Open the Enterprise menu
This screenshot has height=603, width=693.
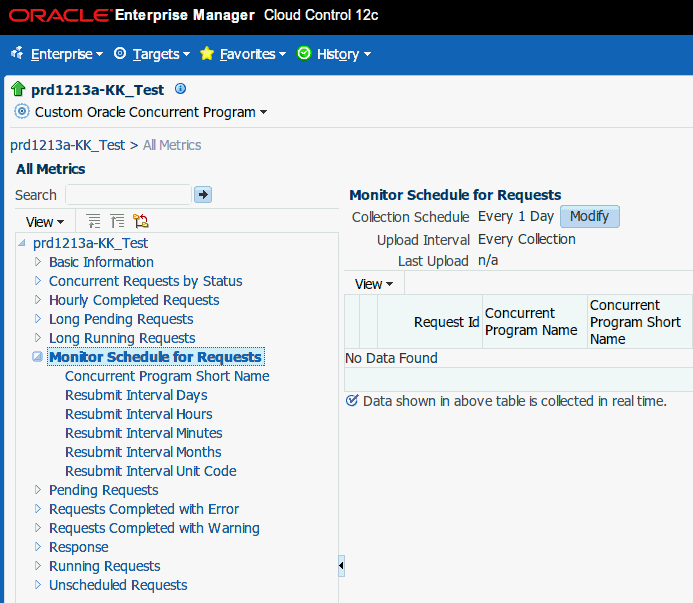(x=67, y=54)
